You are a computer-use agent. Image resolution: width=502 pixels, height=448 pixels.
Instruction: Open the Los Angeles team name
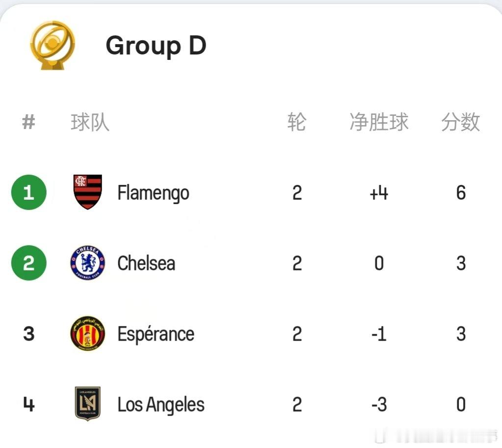click(x=161, y=405)
